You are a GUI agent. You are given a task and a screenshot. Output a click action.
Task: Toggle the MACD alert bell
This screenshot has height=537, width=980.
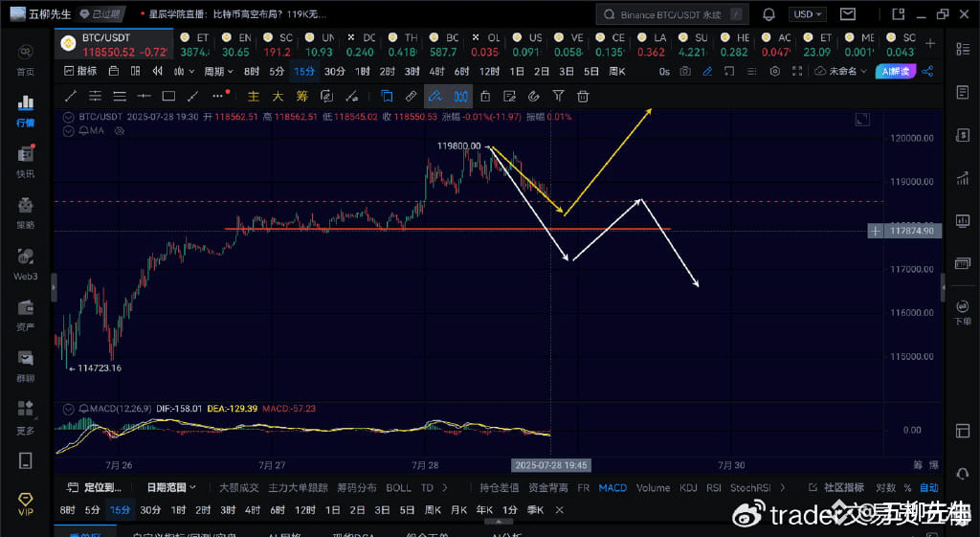pos(83,408)
